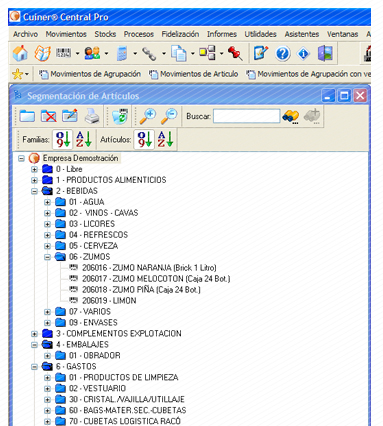Click the zoom in magnifier icon
This screenshot has height=426, width=383.
point(148,116)
